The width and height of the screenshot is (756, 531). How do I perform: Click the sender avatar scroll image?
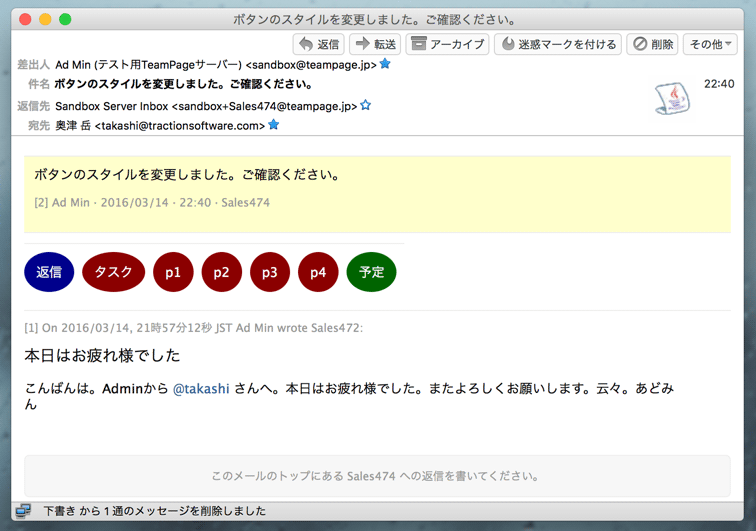click(672, 98)
